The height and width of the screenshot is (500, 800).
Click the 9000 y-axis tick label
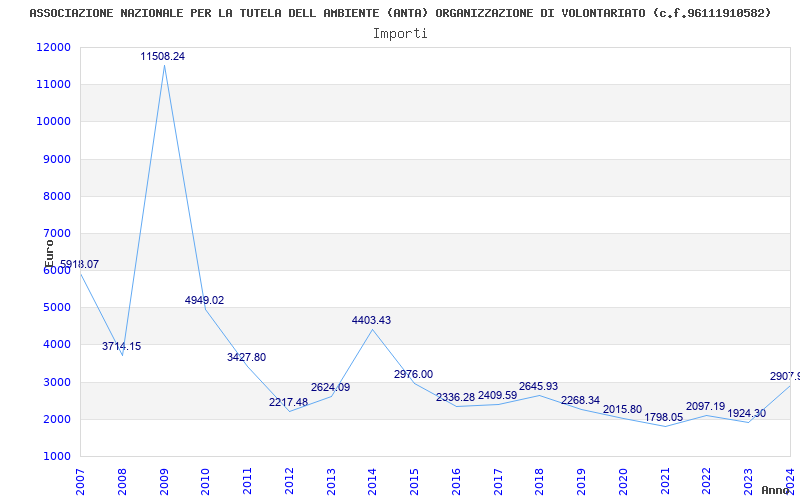point(56,159)
